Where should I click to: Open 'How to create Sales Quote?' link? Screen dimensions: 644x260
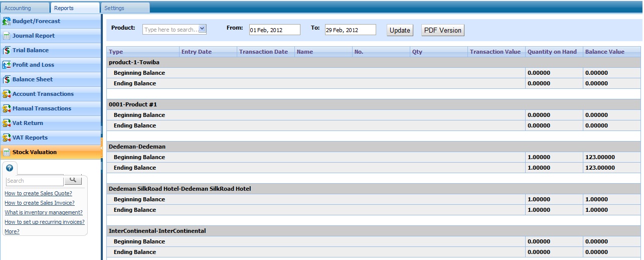pos(38,193)
